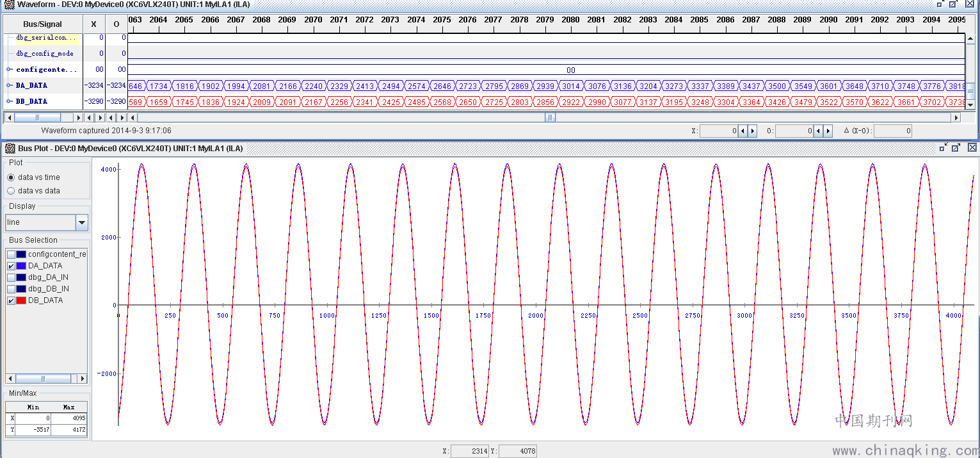Iconify the Waveform window

(940, 4)
